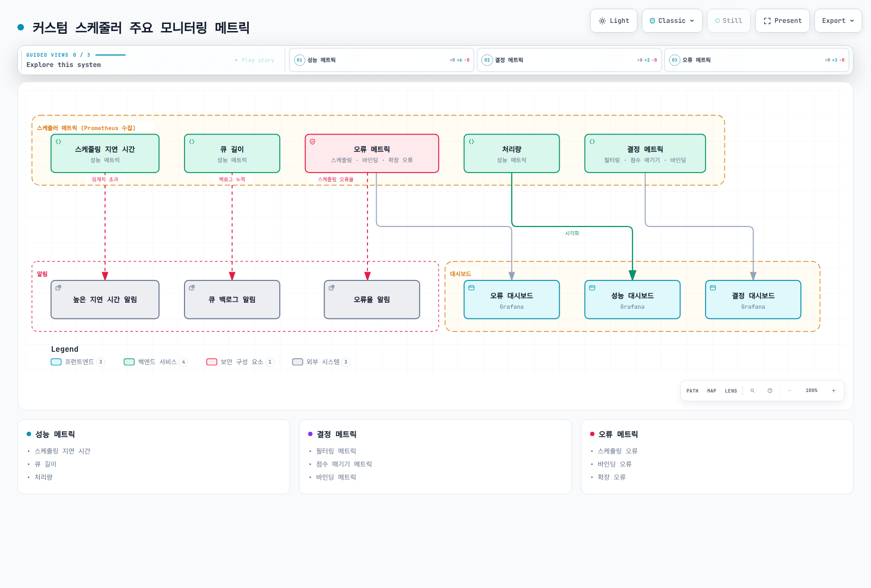
Task: Toggle the Still animation mode
Action: click(x=729, y=21)
